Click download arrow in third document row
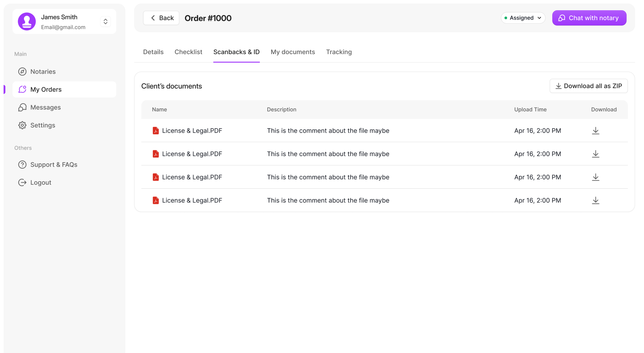644x353 pixels. [x=595, y=177]
